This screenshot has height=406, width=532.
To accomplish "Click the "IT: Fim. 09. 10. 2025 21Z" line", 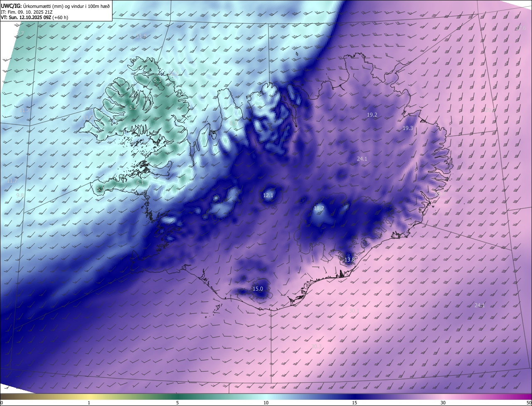I will click(x=26, y=12).
